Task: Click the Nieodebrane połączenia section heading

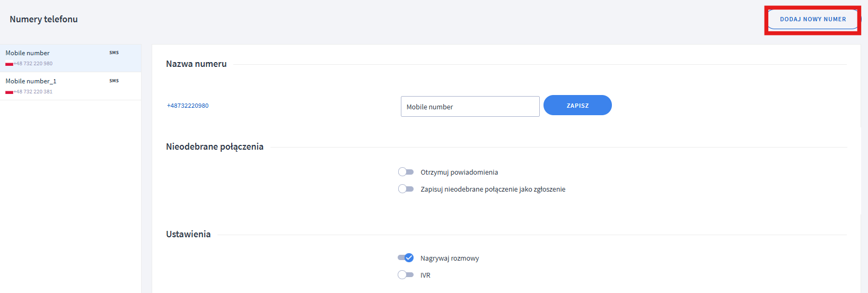Action: coord(215,146)
